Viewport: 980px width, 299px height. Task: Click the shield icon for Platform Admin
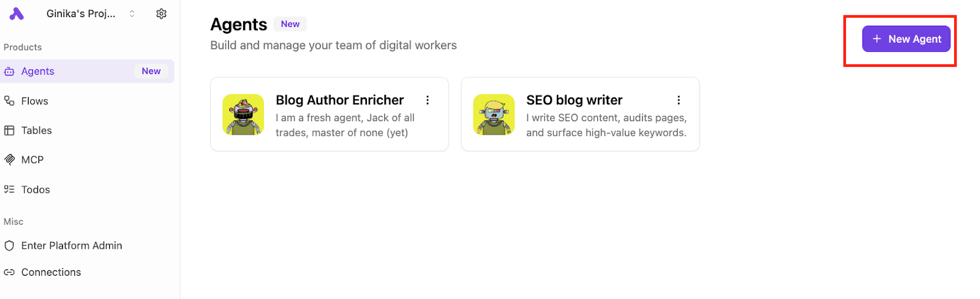click(9, 246)
